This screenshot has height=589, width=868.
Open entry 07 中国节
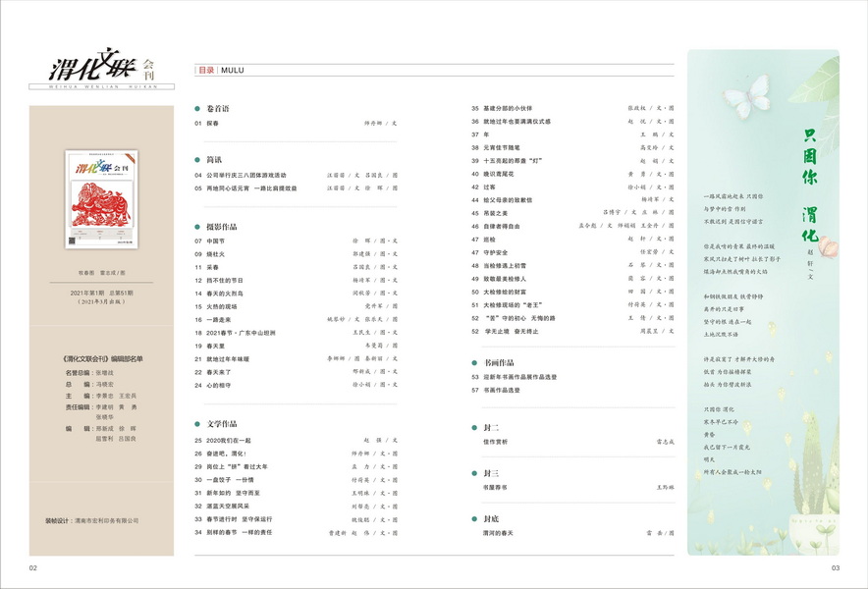(x=216, y=241)
